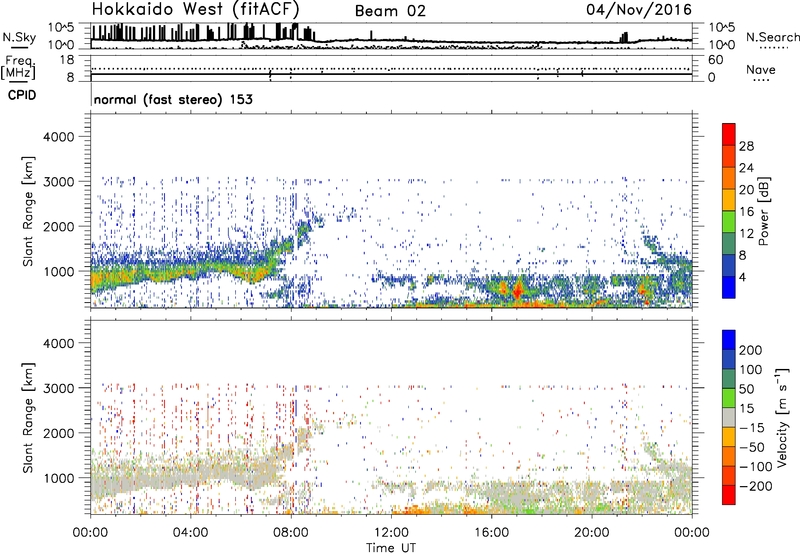Click the red top segment of the Power color bar
This screenshot has height=554, width=800.
coord(729,134)
